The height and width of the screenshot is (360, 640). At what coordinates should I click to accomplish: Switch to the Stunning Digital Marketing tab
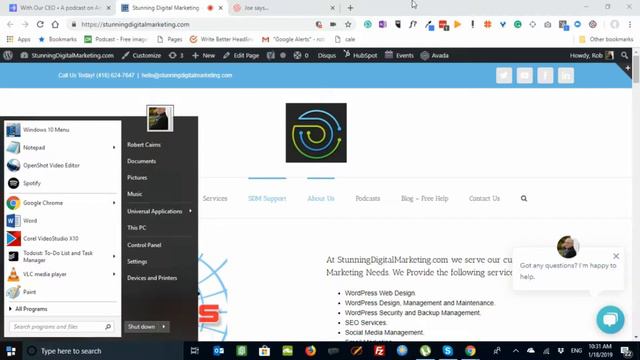170,8
